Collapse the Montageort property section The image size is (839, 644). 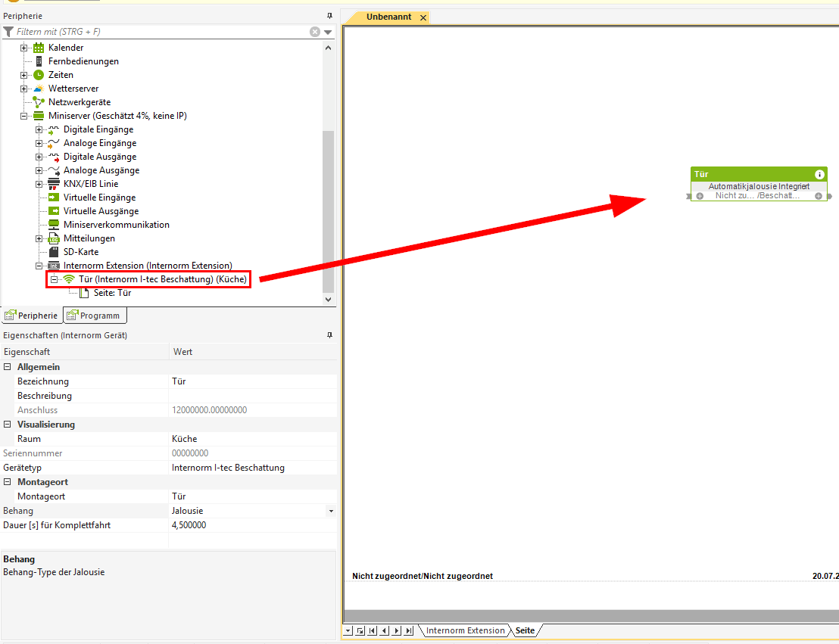8,482
